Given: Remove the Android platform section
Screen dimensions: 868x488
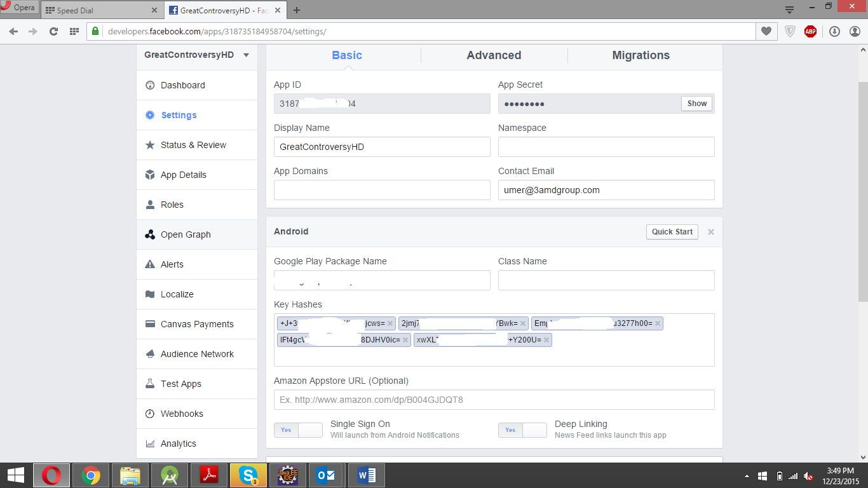Looking at the screenshot, I should pyautogui.click(x=711, y=232).
